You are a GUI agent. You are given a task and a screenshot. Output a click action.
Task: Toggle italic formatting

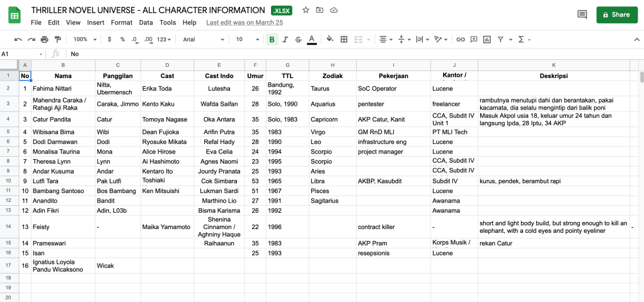(x=285, y=39)
